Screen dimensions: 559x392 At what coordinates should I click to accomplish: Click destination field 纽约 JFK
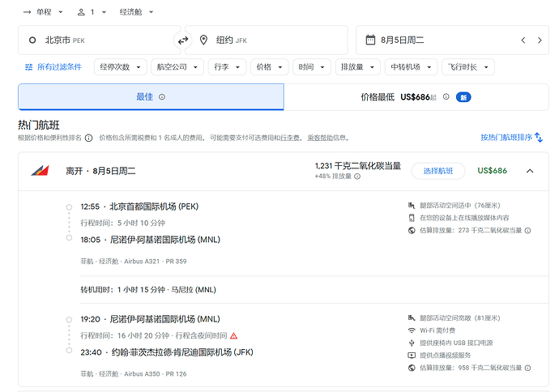click(x=267, y=40)
